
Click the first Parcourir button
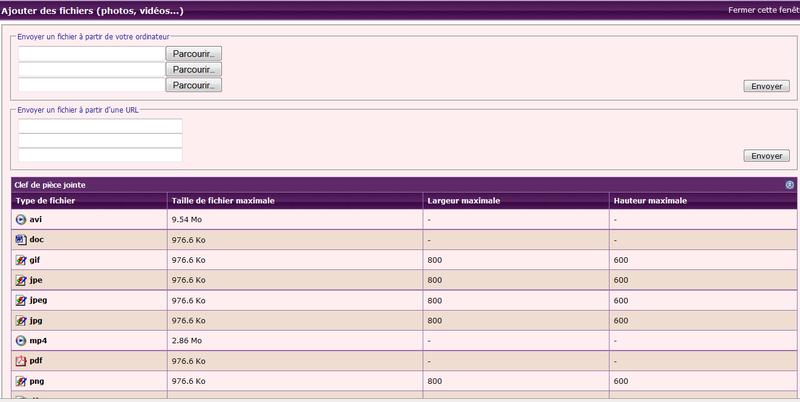pos(195,53)
